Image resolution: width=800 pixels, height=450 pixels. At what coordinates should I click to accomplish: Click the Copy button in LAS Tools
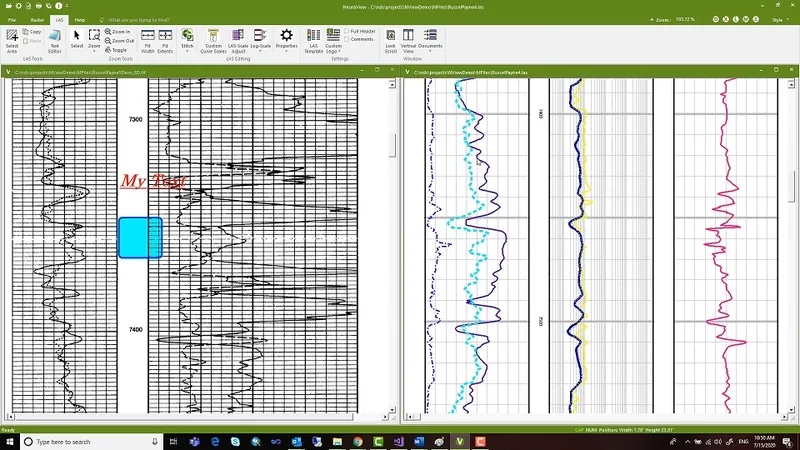32,32
